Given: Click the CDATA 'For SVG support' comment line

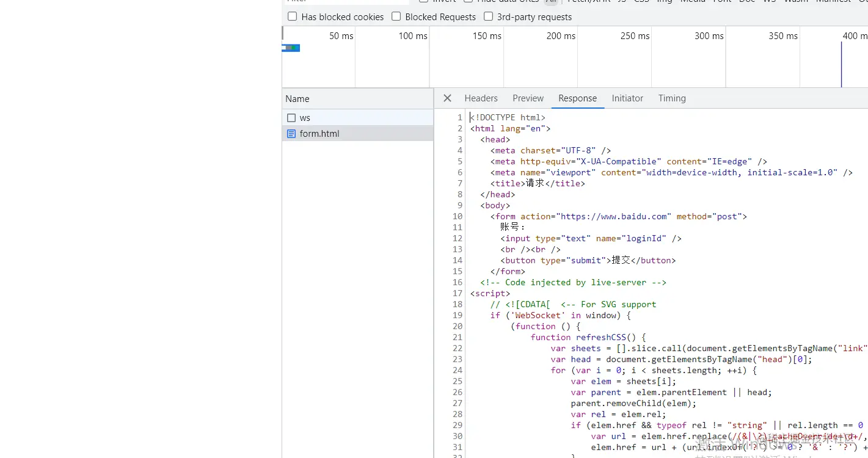Looking at the screenshot, I should 573,304.
